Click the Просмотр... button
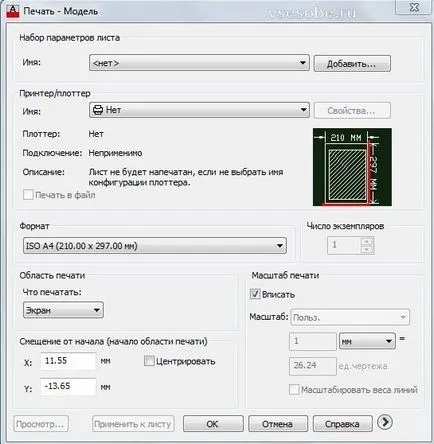 [x=41, y=424]
